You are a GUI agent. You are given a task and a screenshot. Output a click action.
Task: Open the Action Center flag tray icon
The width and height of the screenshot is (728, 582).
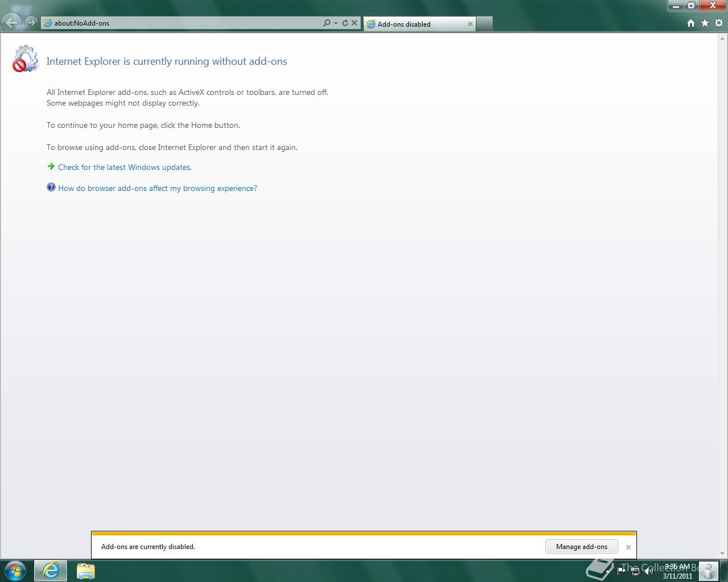click(622, 571)
